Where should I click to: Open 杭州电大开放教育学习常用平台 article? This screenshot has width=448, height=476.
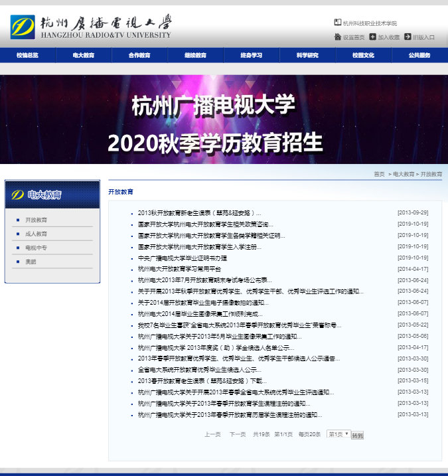(179, 269)
